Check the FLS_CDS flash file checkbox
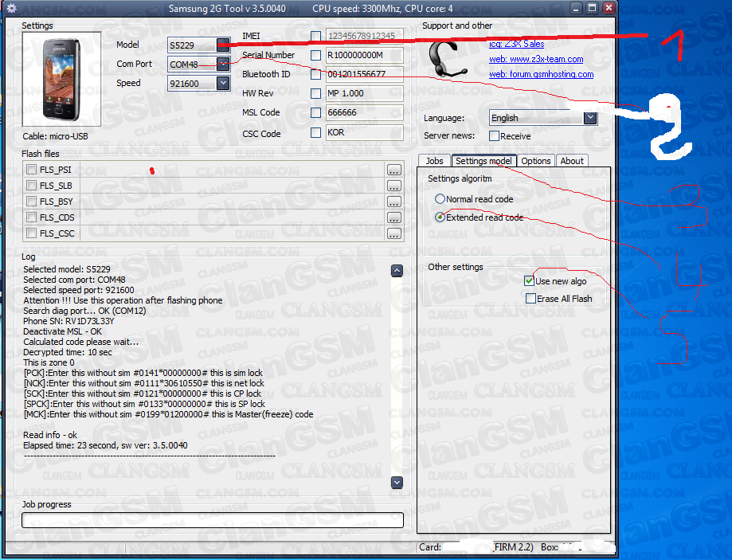This screenshot has width=732, height=560. (x=31, y=217)
